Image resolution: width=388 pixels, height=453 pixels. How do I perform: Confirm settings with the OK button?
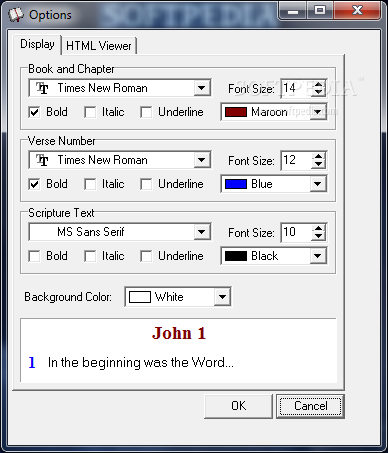pos(238,406)
